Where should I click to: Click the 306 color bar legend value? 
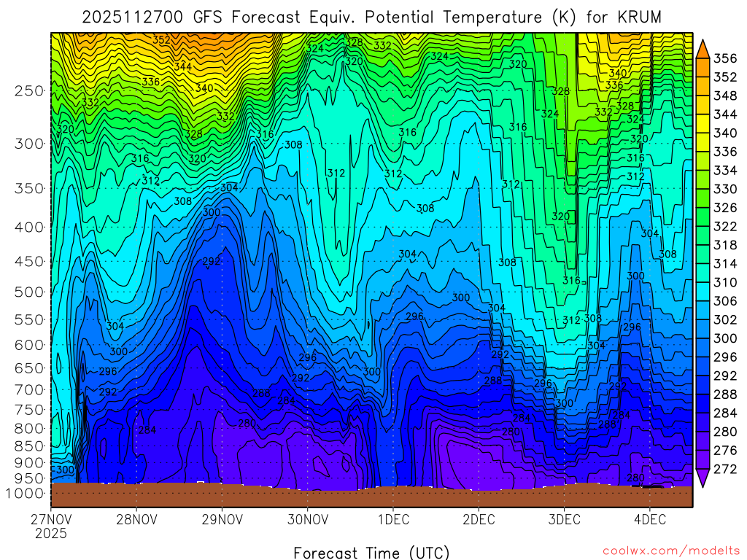(x=725, y=301)
